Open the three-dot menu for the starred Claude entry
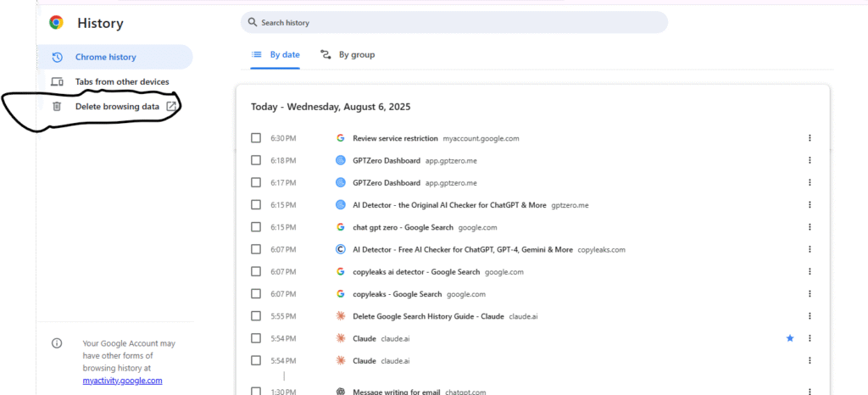 [x=810, y=338]
